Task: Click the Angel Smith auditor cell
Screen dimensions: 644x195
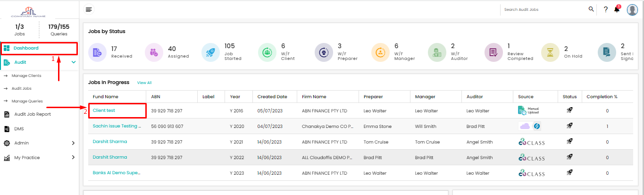Action: click(x=479, y=142)
